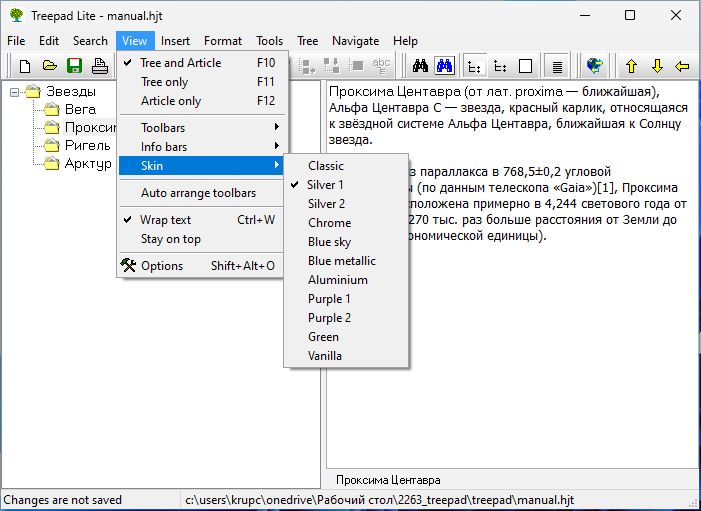701x511 pixels.
Task: Click the 'Changes are not saved' status text
Action: coord(63,499)
